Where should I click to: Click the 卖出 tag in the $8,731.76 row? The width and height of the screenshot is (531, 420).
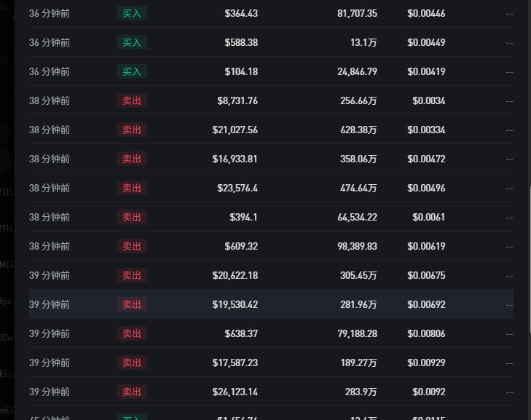132,100
